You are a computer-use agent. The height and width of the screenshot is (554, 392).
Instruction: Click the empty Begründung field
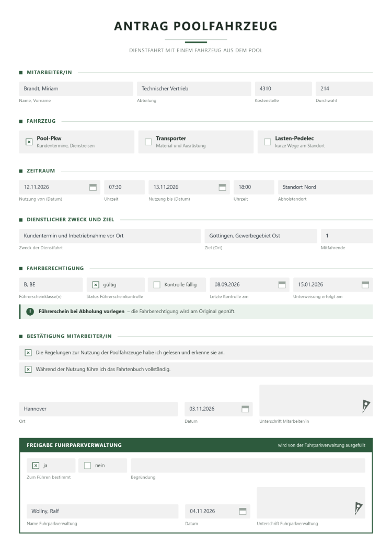[248, 466]
